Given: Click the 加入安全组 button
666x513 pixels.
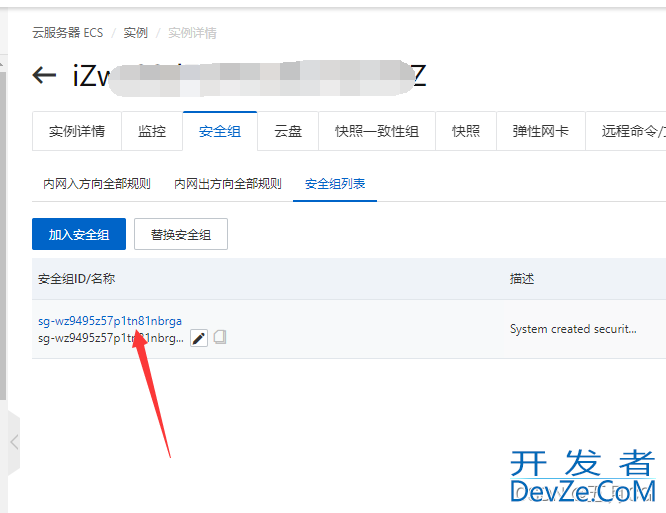Looking at the screenshot, I should [x=79, y=234].
